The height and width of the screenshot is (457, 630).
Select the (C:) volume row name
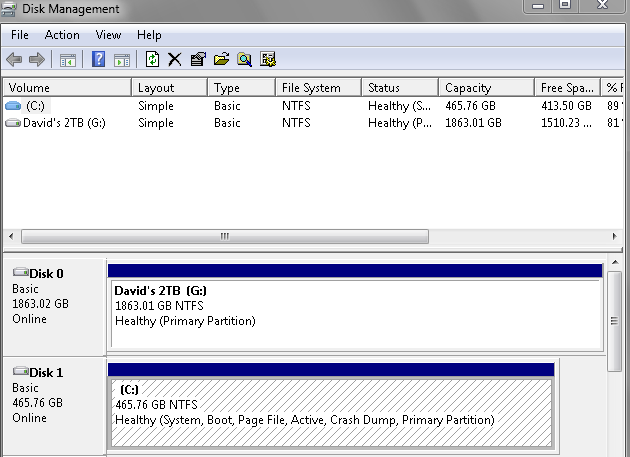tap(35, 106)
